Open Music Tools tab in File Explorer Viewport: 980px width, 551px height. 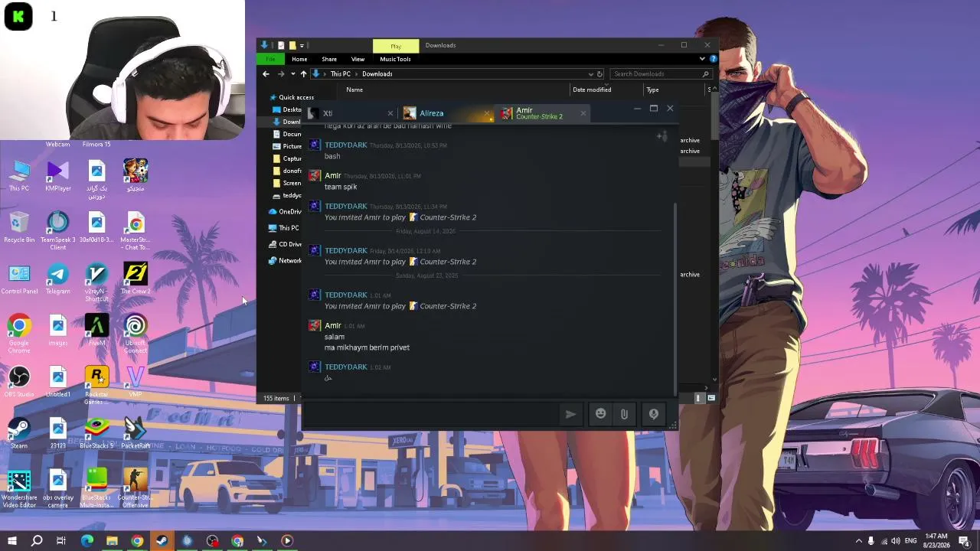pos(395,59)
